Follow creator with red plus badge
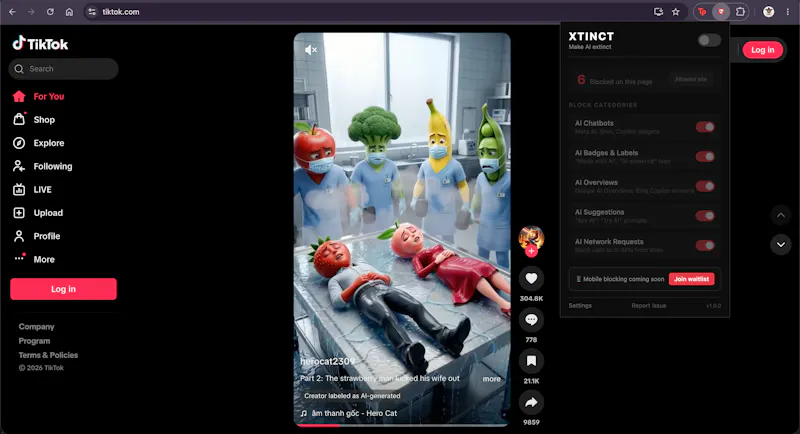Image resolution: width=800 pixels, height=434 pixels. tap(531, 251)
